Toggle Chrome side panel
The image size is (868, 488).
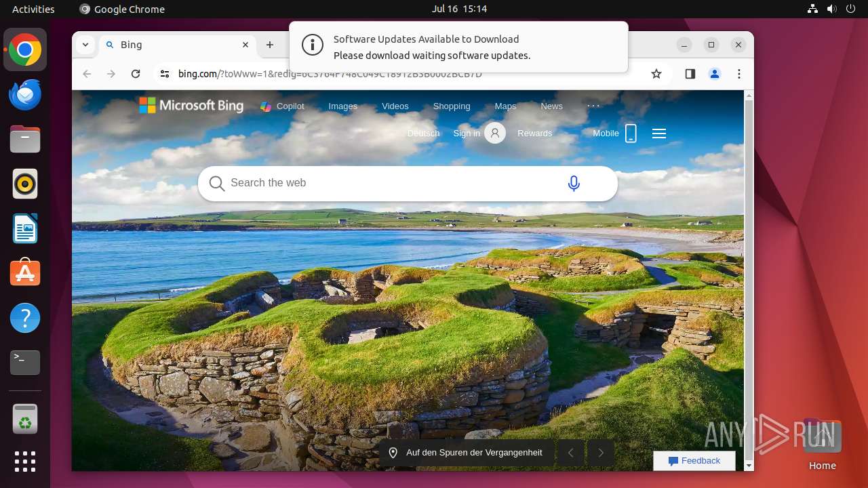(690, 74)
